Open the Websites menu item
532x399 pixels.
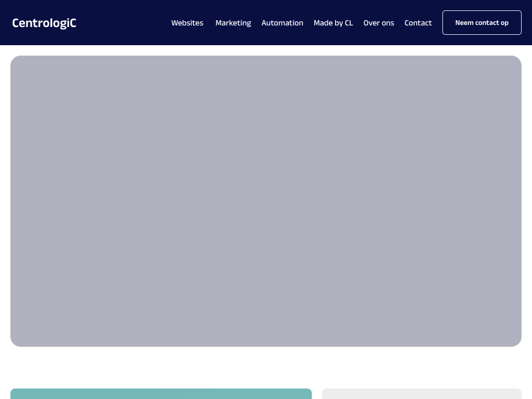(187, 23)
